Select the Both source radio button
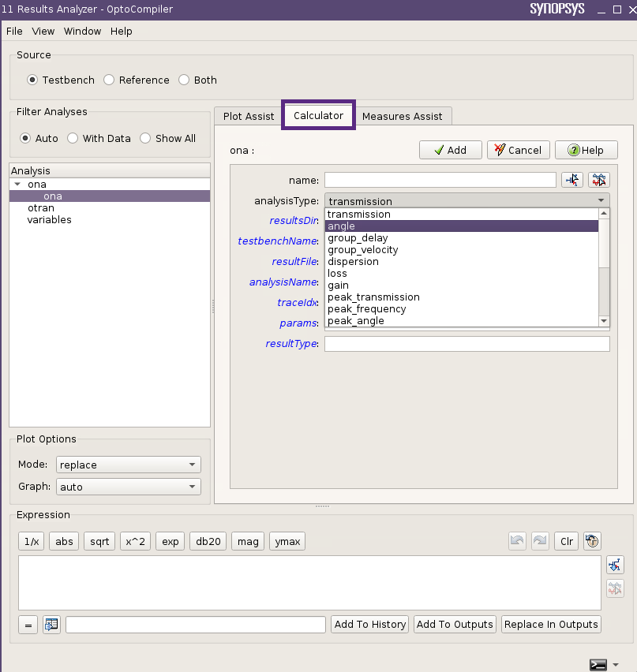Screen dimensions: 637x672 184,80
